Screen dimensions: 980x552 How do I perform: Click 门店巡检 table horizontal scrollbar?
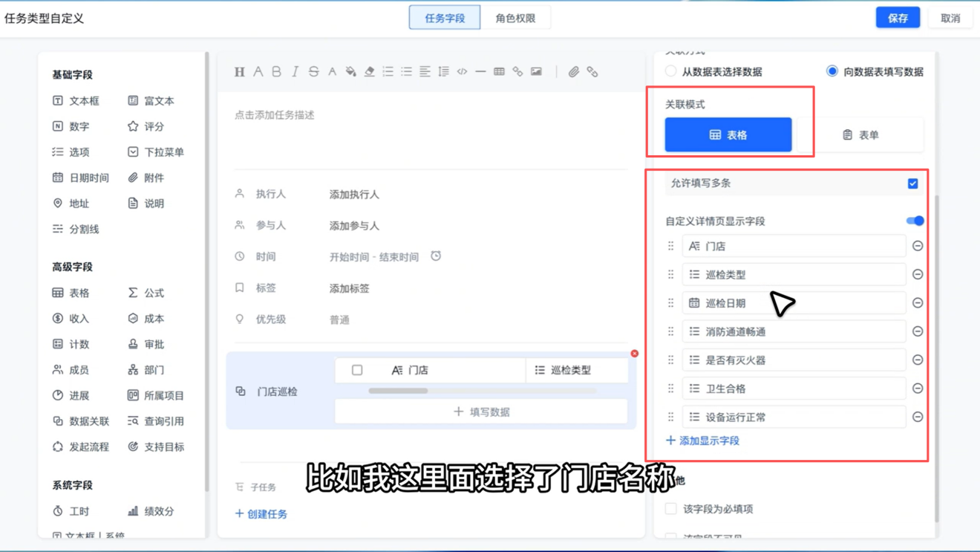(x=398, y=391)
